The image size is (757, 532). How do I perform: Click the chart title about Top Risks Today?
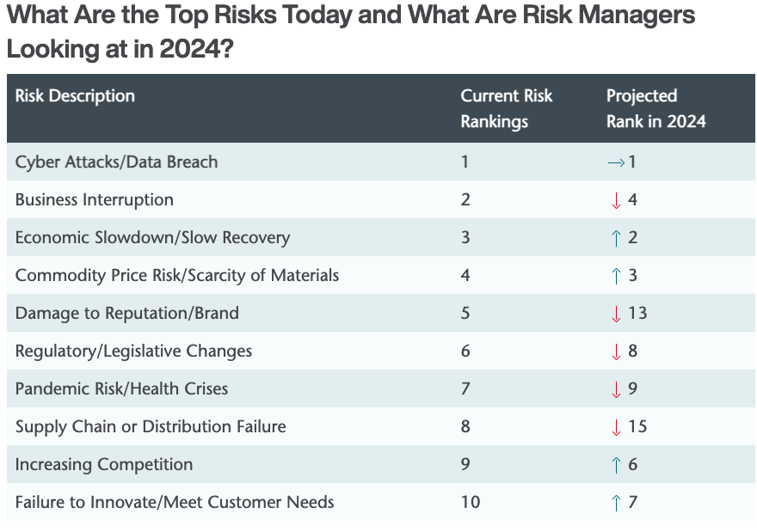click(x=350, y=32)
